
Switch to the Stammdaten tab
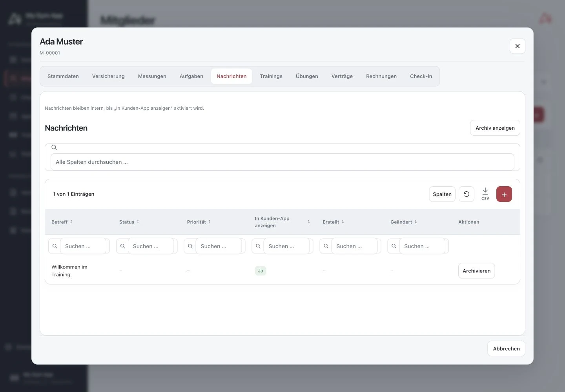[x=63, y=76]
